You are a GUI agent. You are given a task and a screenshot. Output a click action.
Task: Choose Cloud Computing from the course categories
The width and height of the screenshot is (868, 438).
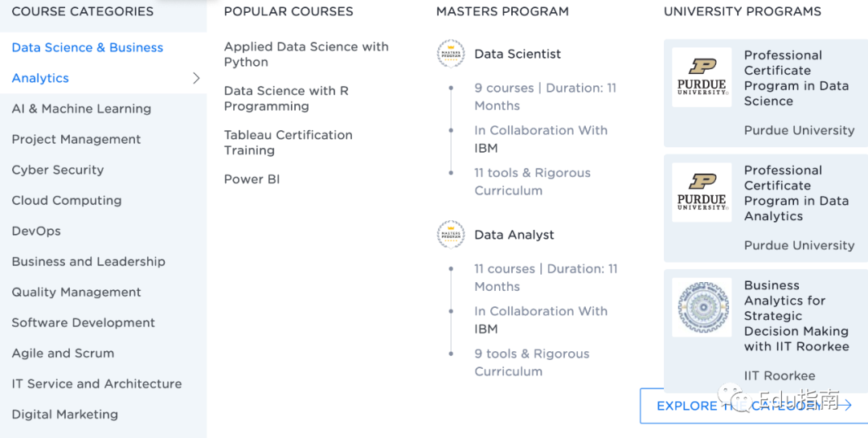(x=67, y=200)
